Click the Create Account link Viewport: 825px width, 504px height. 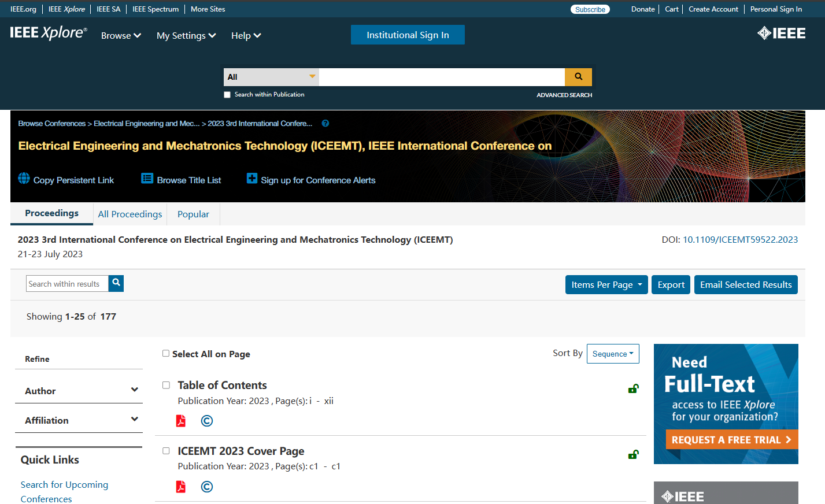point(713,9)
